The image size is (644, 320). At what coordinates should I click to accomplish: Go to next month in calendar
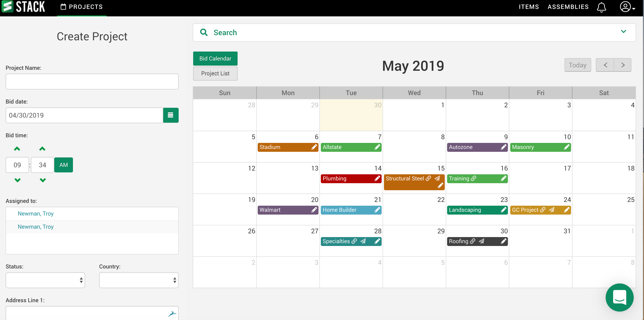622,65
